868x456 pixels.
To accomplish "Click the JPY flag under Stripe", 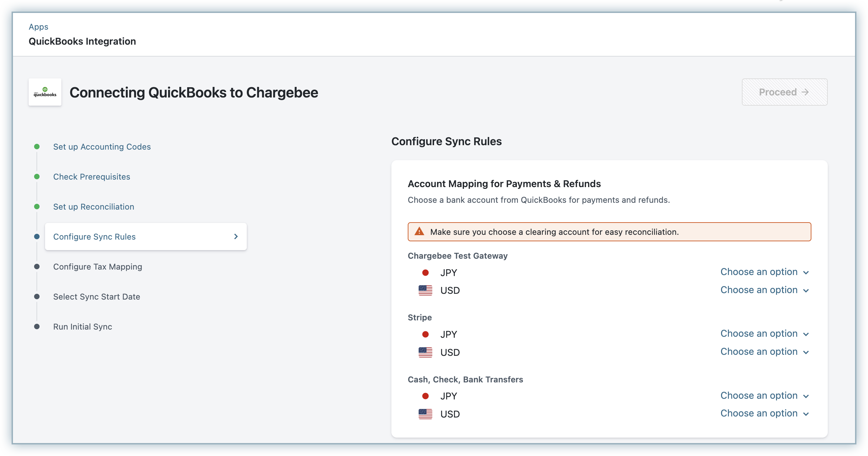I will click(425, 334).
